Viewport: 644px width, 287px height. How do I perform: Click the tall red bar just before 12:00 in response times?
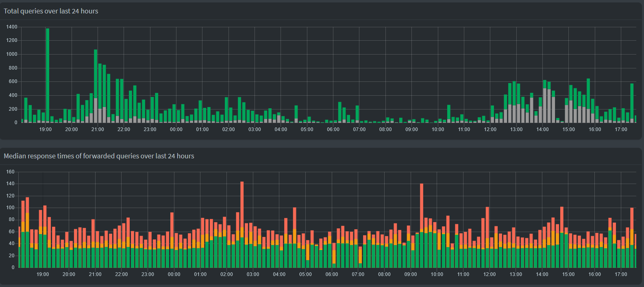487,222
